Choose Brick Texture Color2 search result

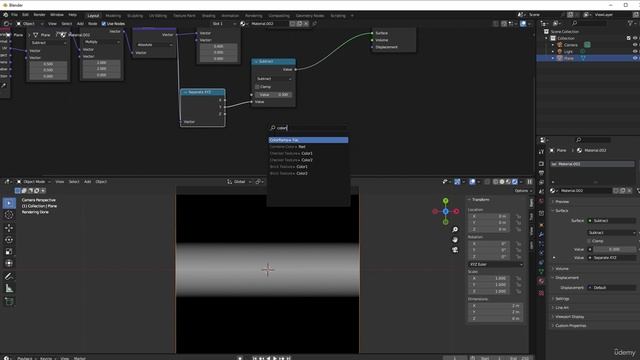coord(308,173)
